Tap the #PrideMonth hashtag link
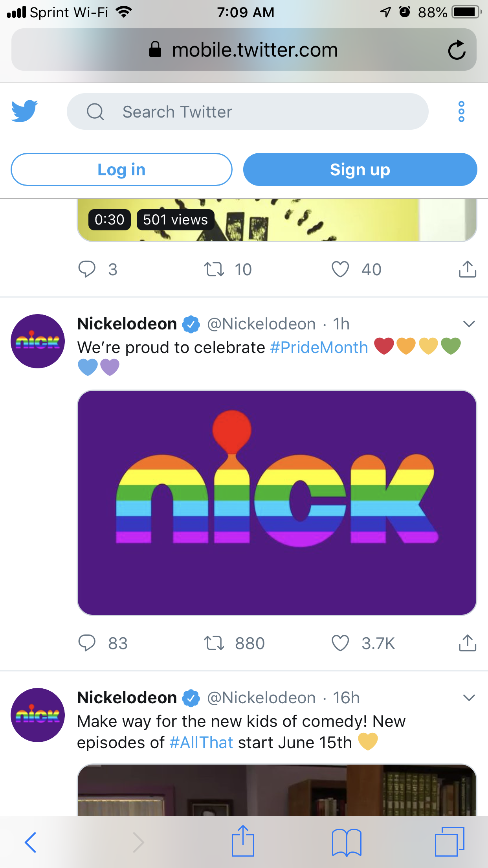 [x=319, y=348]
